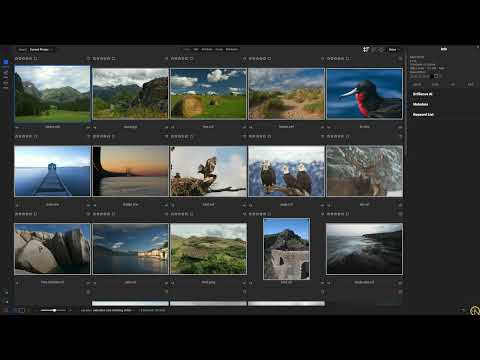Click the gold circular icon at bottom right

coord(475,311)
